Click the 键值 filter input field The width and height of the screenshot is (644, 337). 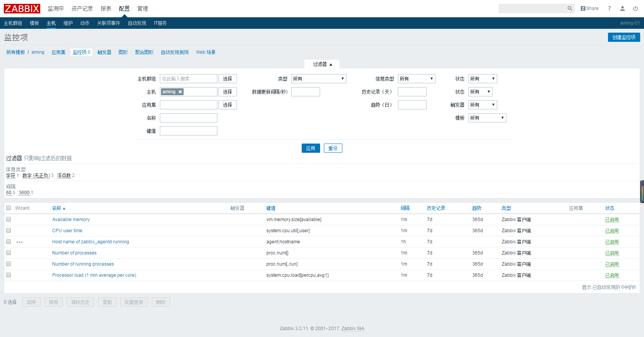point(189,131)
